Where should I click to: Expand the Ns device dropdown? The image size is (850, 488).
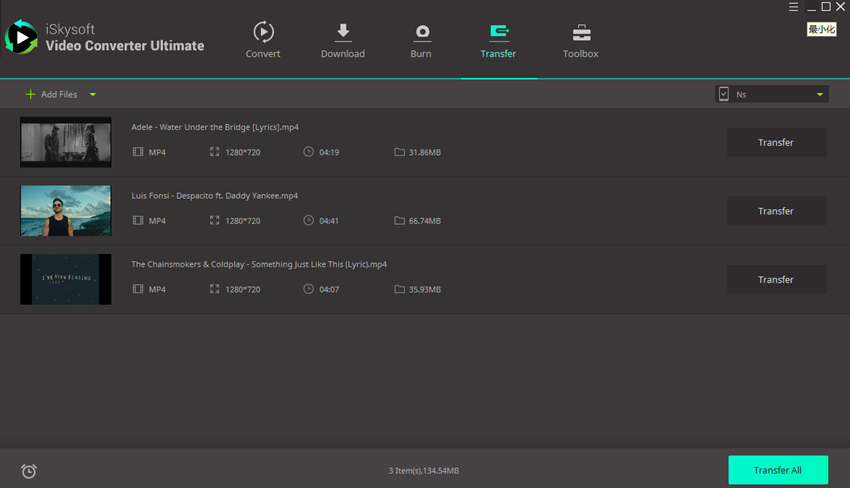point(820,94)
